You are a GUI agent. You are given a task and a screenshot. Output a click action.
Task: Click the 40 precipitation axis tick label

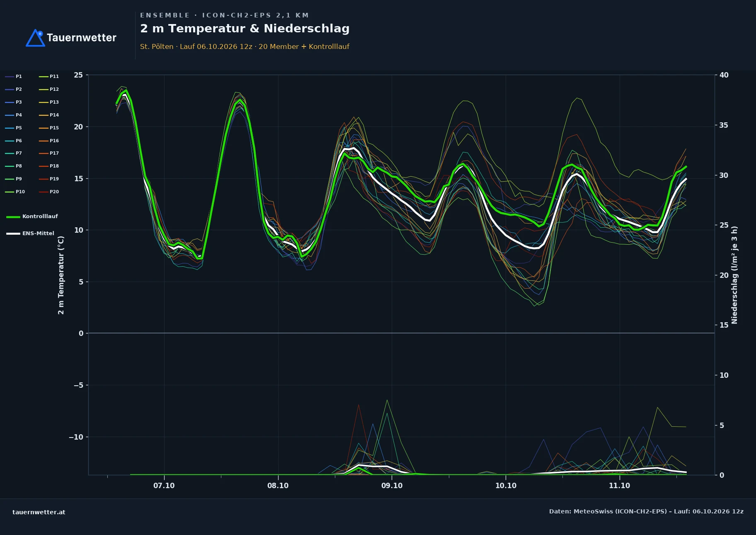(724, 75)
